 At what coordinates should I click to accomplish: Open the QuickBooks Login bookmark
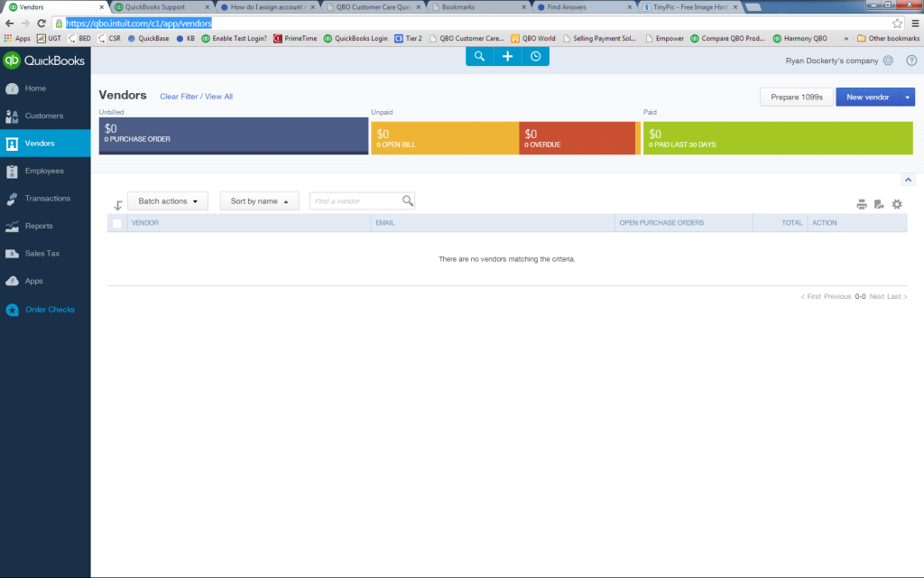[x=356, y=38]
